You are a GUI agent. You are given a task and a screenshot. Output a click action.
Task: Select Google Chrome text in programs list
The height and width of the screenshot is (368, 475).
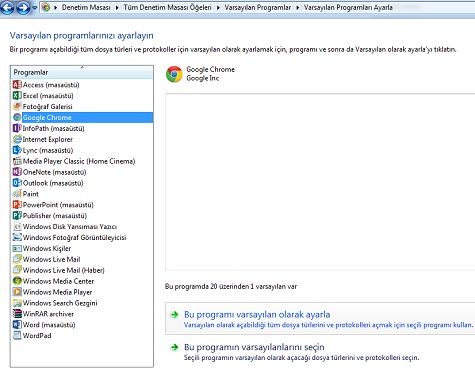coord(47,117)
